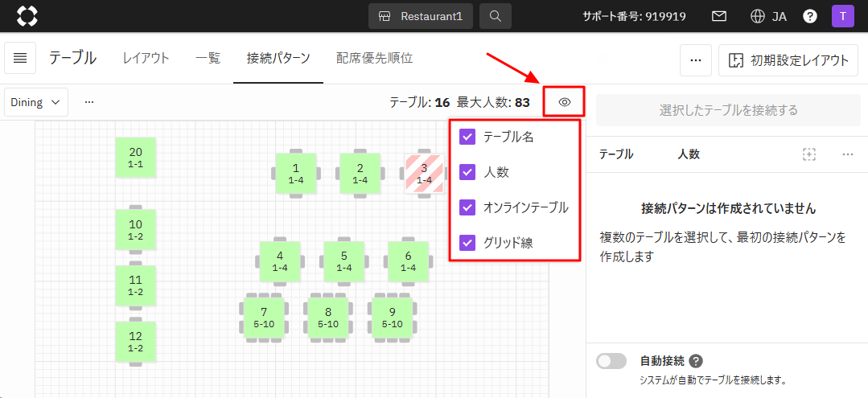Click 接続パターンは作成されていません heading
Image resolution: width=868 pixels, height=398 pixels.
tap(728, 209)
